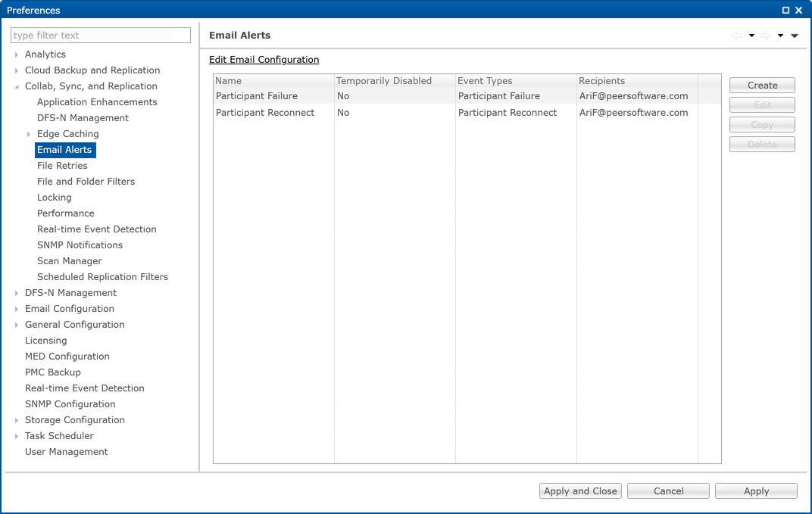The image size is (812, 514).
Task: Expand the Task Scheduler node
Action: click(17, 436)
